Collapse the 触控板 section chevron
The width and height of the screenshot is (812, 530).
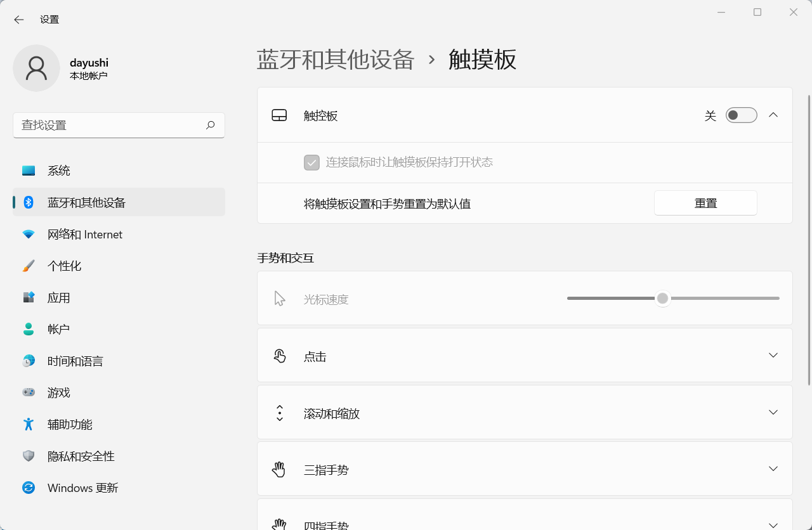coord(773,115)
